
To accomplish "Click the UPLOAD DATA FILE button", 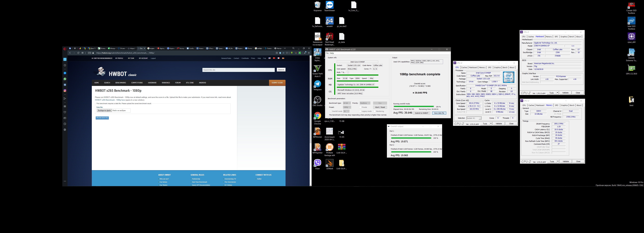I will tap(102, 118).
